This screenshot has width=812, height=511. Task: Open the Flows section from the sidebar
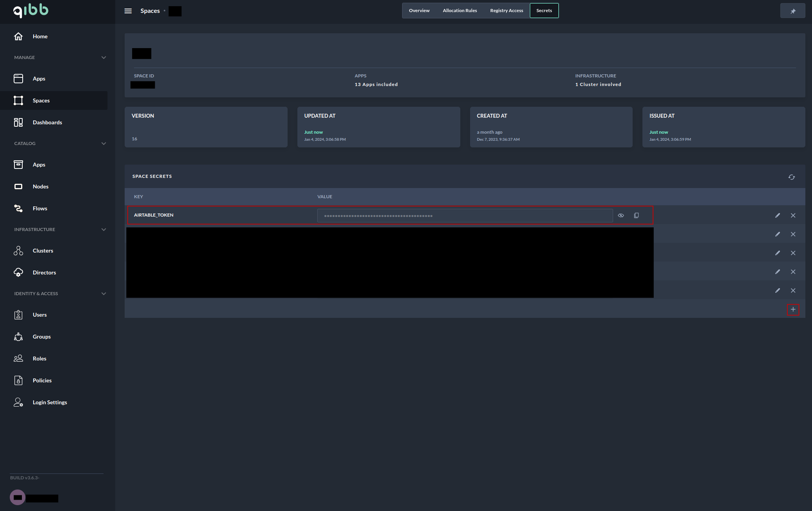[39, 208]
